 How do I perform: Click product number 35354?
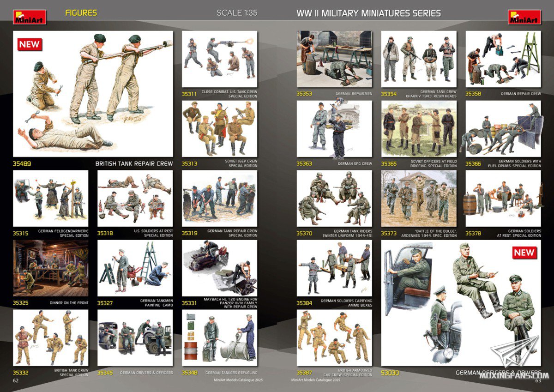[x=389, y=94]
